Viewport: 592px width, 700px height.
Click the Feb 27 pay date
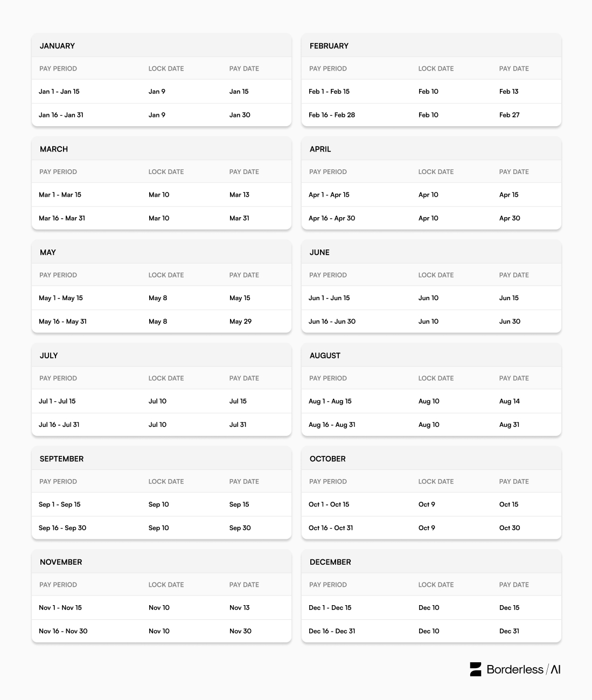(510, 115)
